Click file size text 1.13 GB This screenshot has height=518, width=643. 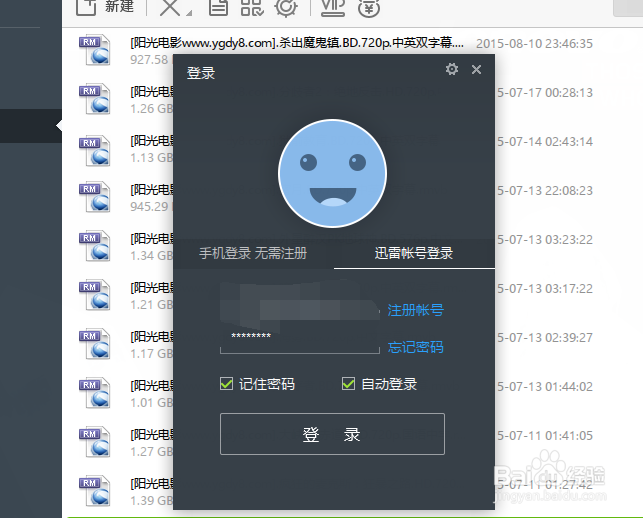point(152,157)
